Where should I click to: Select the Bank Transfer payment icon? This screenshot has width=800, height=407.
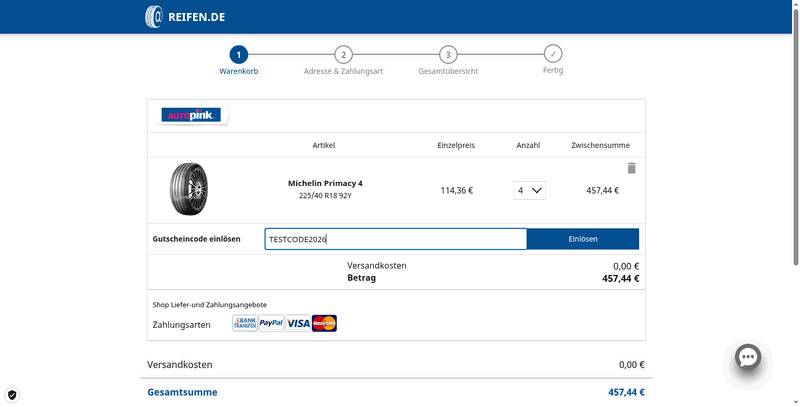point(245,323)
